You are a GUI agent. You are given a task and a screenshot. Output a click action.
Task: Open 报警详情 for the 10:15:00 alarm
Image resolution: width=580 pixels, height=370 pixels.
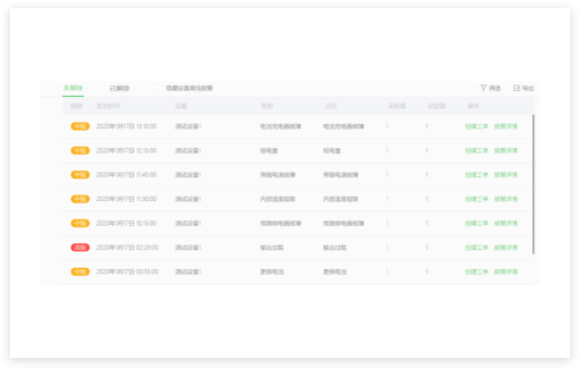pos(506,223)
